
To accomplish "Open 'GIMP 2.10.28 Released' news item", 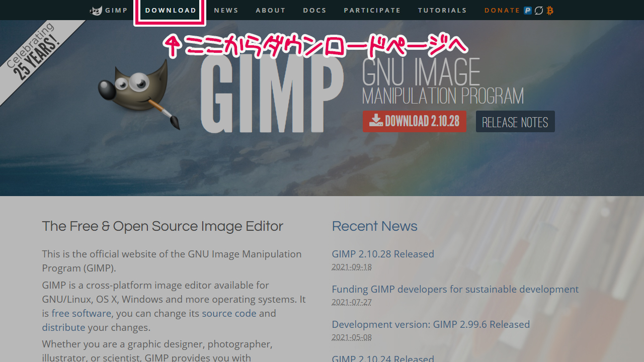I will [x=383, y=254].
